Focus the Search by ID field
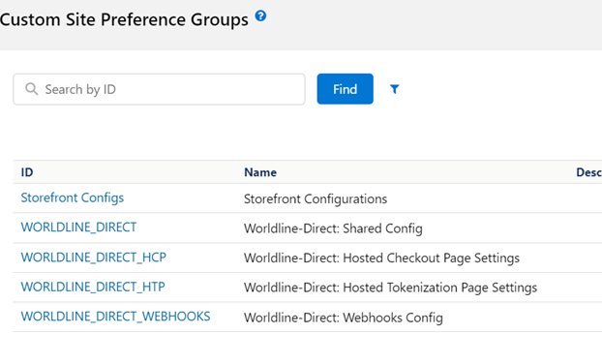Image resolution: width=602 pixels, height=364 pixels. (x=159, y=89)
